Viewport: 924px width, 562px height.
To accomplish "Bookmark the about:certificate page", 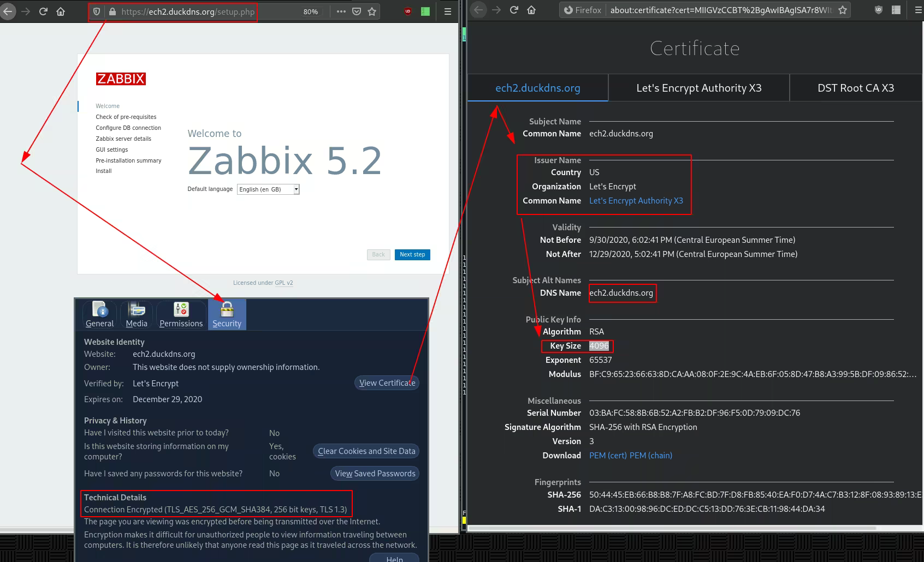I will click(843, 10).
